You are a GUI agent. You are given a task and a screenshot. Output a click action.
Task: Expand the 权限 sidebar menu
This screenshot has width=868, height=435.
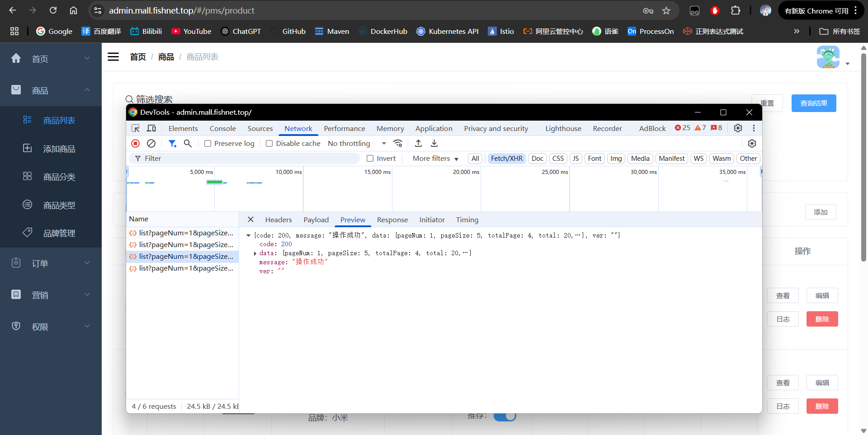click(51, 326)
